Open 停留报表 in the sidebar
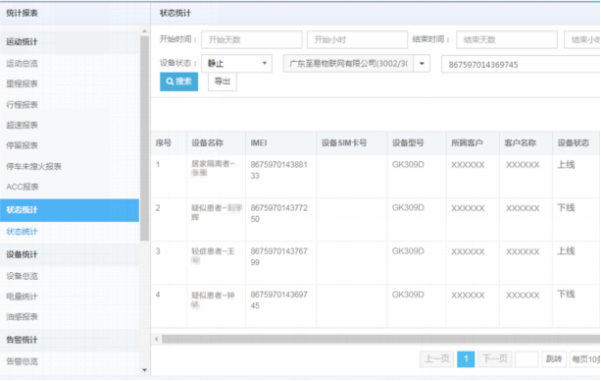601x381 pixels. point(22,145)
